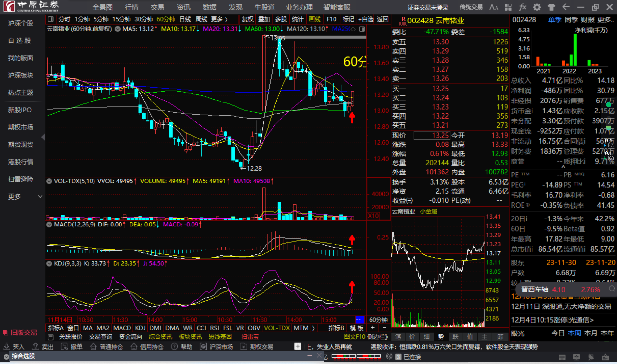Expand the 综合选股 panel chevron
Image resolution: width=617 pixels, height=364 pixels.
(x=6, y=356)
